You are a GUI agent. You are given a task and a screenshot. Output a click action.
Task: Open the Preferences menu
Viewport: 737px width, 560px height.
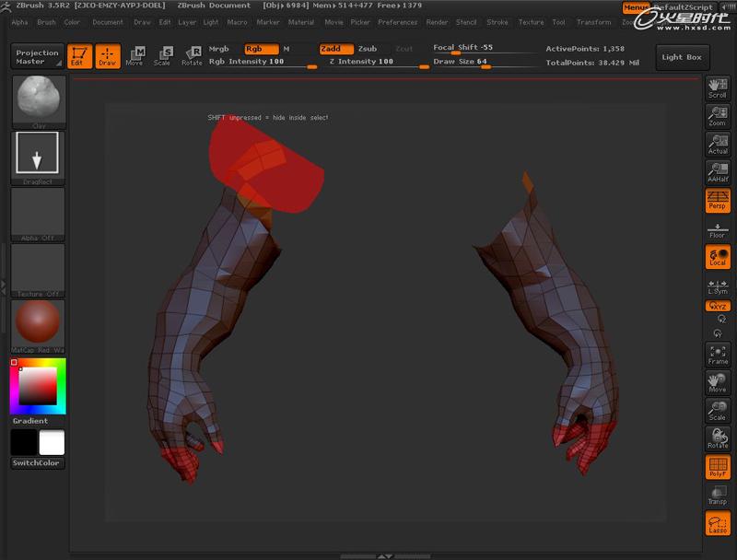398,22
